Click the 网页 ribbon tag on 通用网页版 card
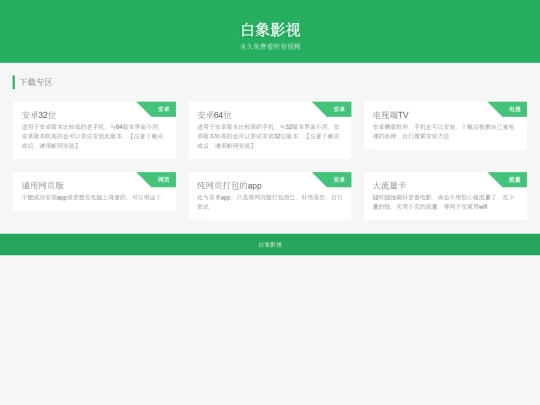The height and width of the screenshot is (405, 540). pyautogui.click(x=164, y=179)
